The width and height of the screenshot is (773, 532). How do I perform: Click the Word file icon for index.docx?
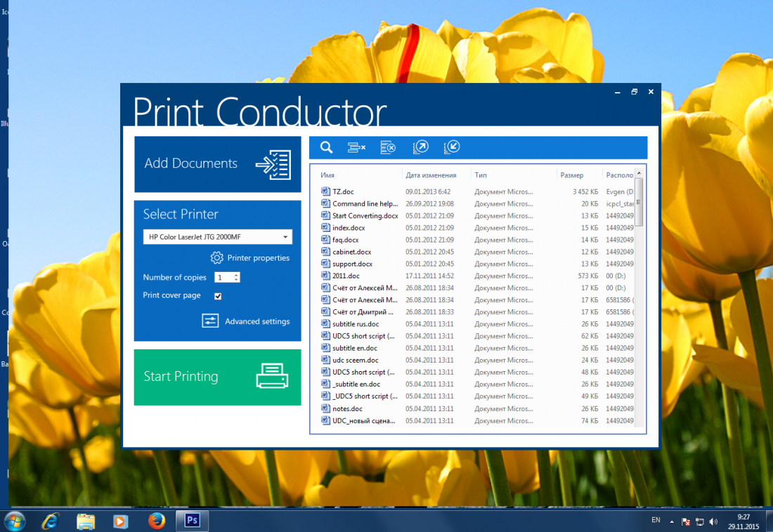(x=325, y=227)
